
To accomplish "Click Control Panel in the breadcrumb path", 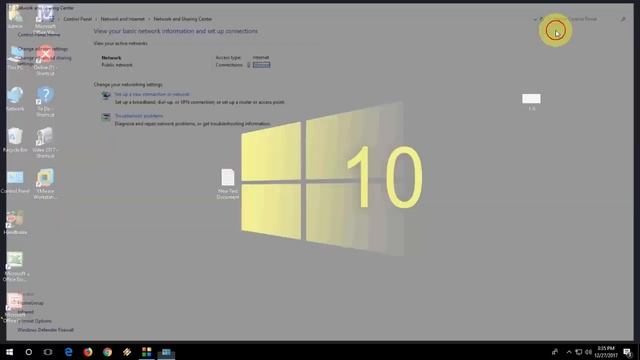I will click(x=78, y=19).
